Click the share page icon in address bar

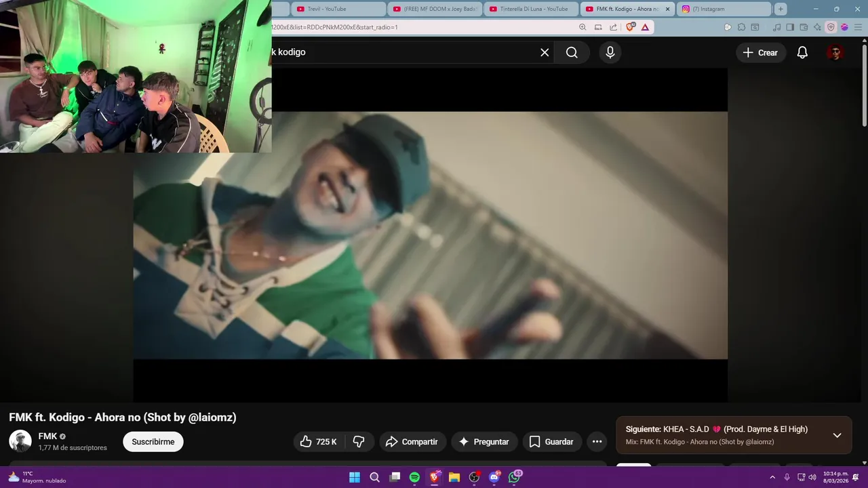click(x=614, y=27)
